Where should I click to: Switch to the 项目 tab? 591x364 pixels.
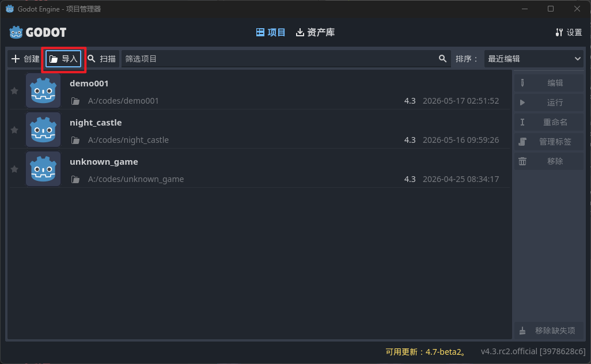[x=271, y=32]
